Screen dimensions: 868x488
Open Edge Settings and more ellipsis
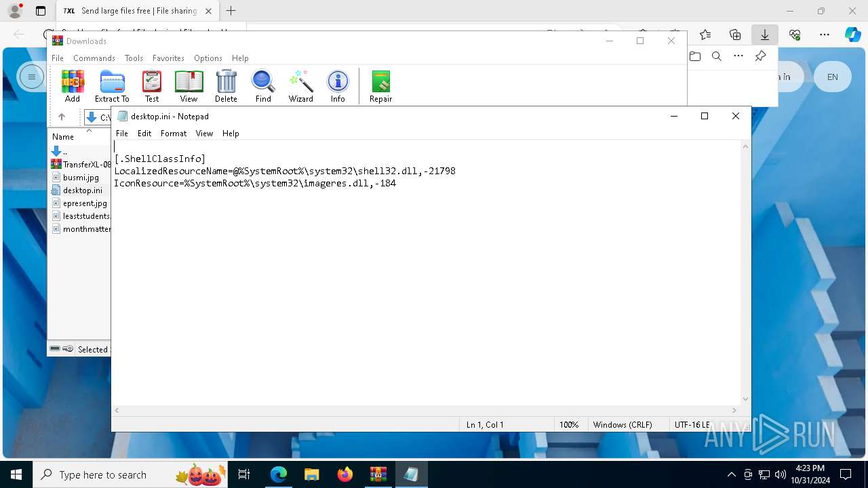825,35
